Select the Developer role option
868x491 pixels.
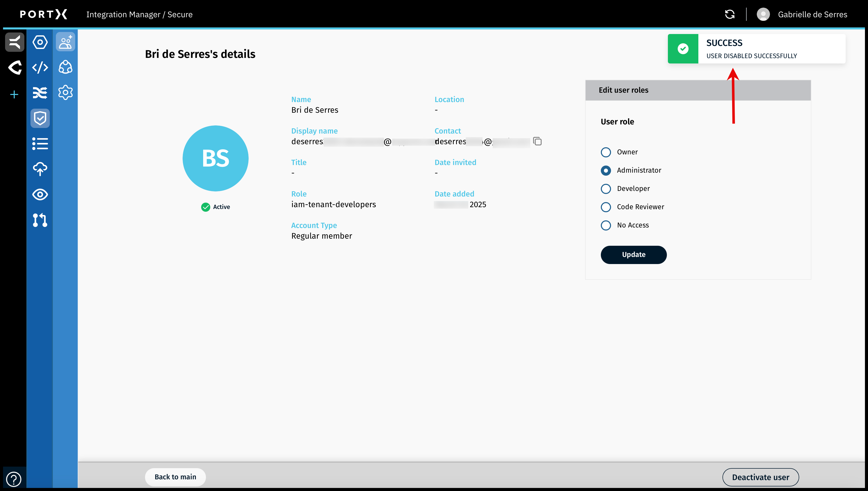pyautogui.click(x=606, y=189)
